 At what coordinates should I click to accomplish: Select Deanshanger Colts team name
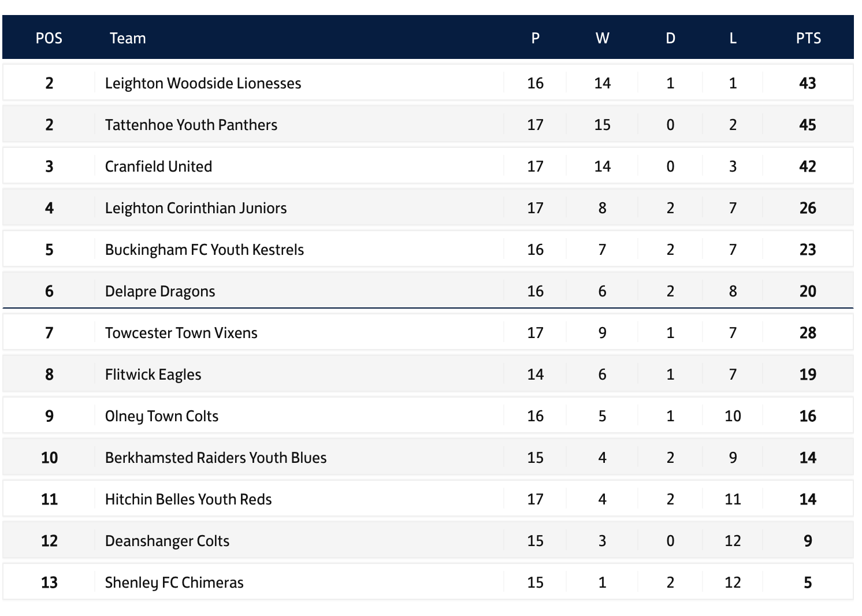[x=167, y=541]
